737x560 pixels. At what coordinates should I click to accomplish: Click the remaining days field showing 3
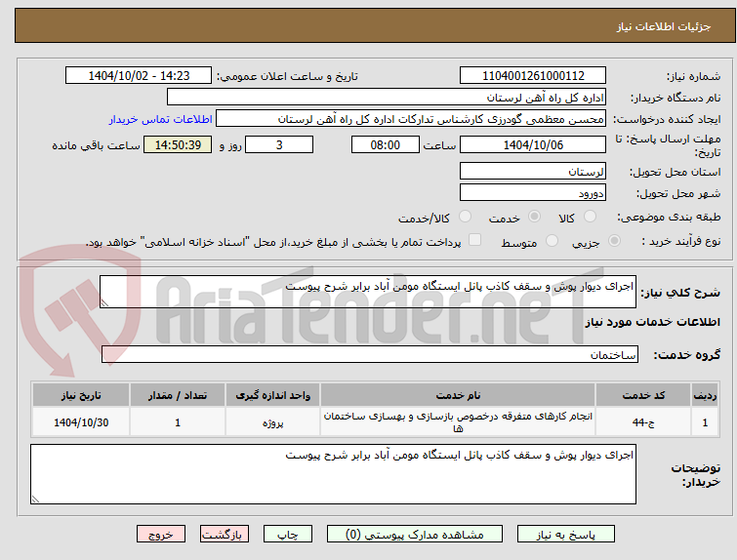279,144
